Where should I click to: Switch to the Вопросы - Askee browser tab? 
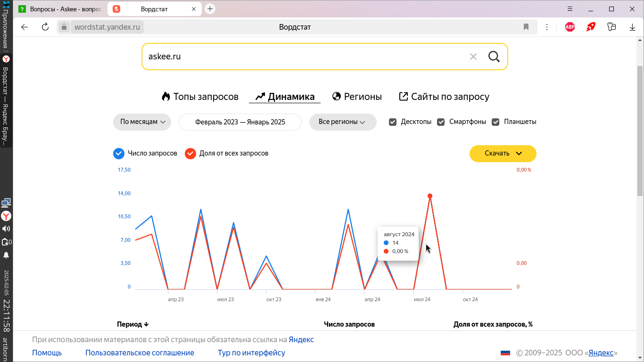click(x=60, y=9)
